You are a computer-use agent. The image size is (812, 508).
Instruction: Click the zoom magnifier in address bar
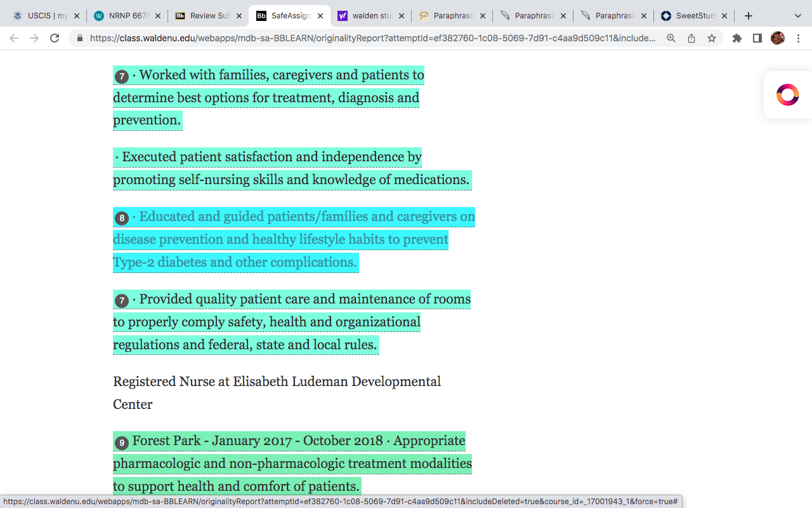671,38
